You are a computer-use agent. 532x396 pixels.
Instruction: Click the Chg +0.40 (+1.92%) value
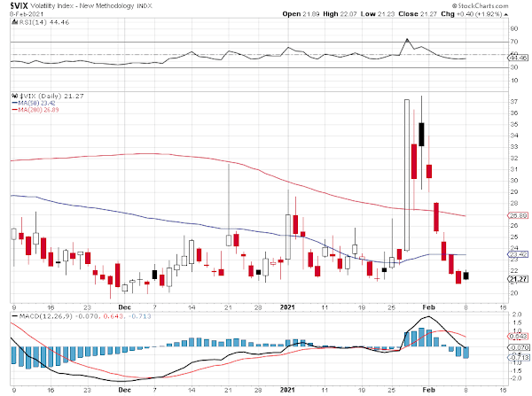472,14
